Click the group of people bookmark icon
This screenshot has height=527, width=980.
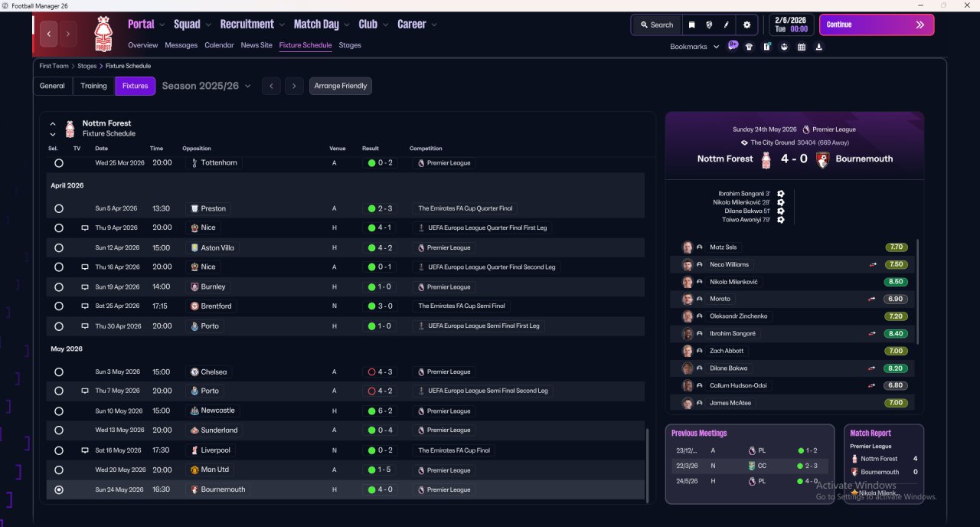[x=784, y=47]
